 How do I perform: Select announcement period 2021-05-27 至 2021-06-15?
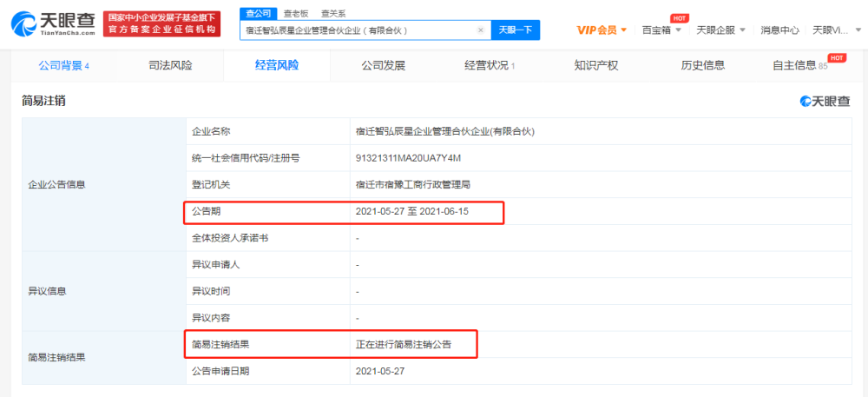pos(413,211)
